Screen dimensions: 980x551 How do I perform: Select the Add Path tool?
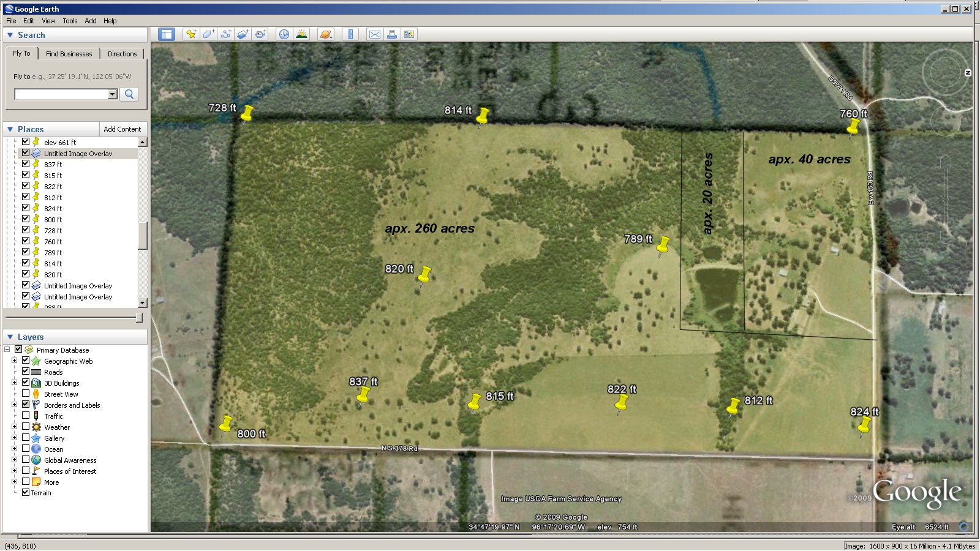(226, 34)
